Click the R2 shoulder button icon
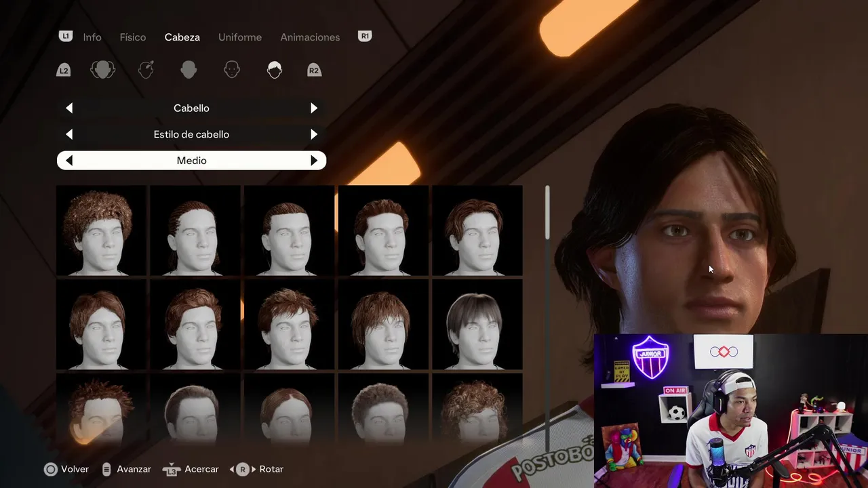 [x=313, y=70]
